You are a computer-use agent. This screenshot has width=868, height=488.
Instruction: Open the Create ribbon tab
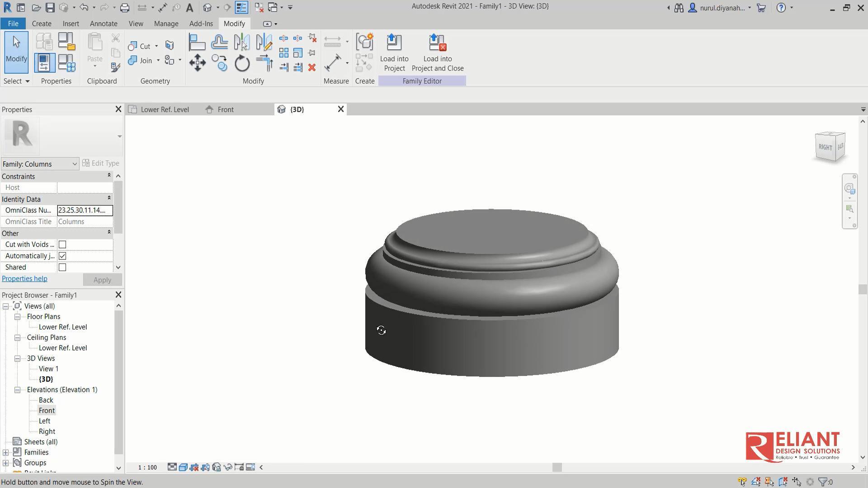point(42,23)
